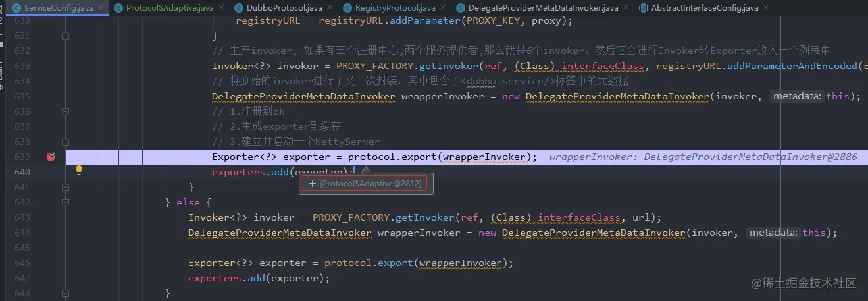Click line number 635 in the gutter
The image size is (868, 301).
tap(22, 96)
